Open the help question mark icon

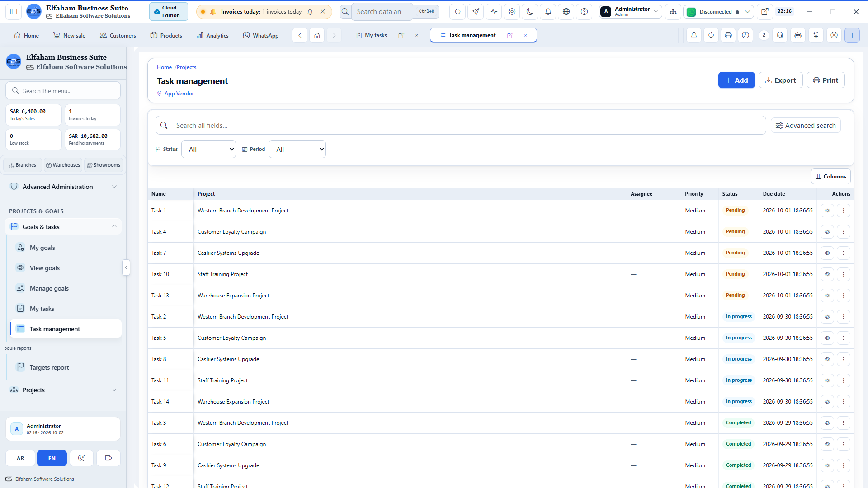coord(584,12)
